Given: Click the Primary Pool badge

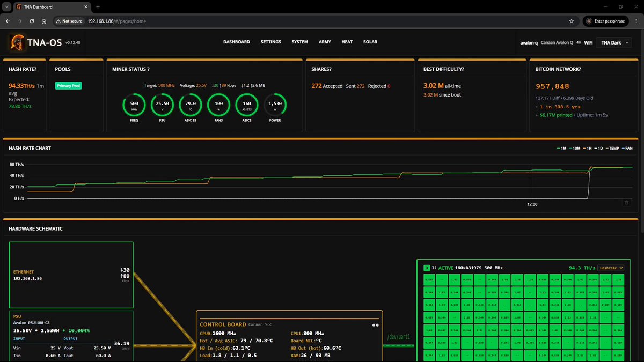Looking at the screenshot, I should pyautogui.click(x=69, y=86).
